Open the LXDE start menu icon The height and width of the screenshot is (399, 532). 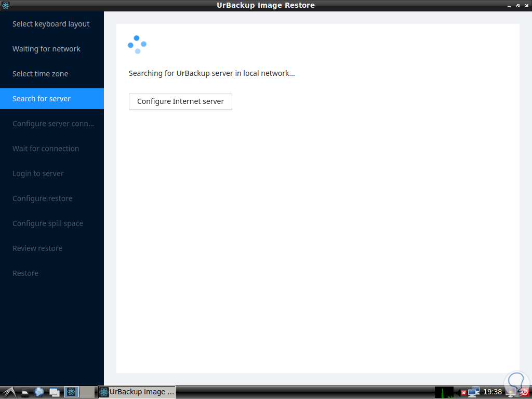click(x=9, y=392)
